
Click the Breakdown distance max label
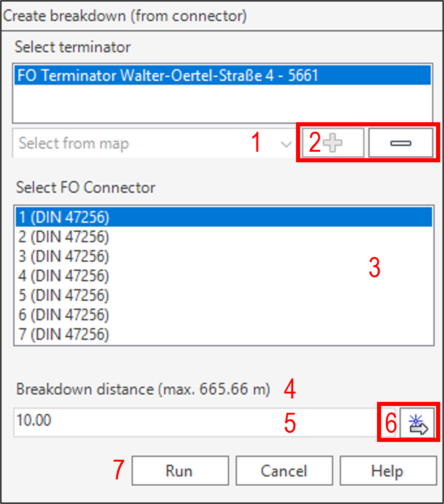coord(143,389)
